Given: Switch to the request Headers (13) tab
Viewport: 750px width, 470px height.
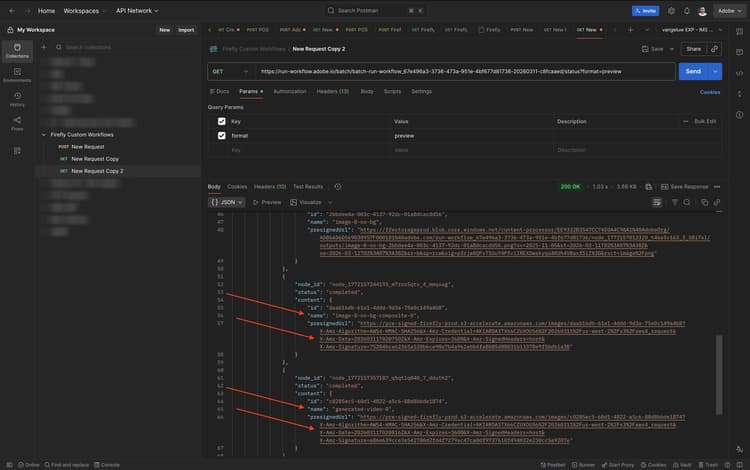Looking at the screenshot, I should [x=332, y=91].
